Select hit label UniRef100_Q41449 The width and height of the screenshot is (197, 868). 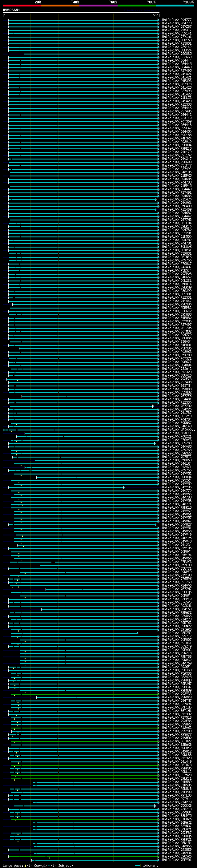point(177,761)
